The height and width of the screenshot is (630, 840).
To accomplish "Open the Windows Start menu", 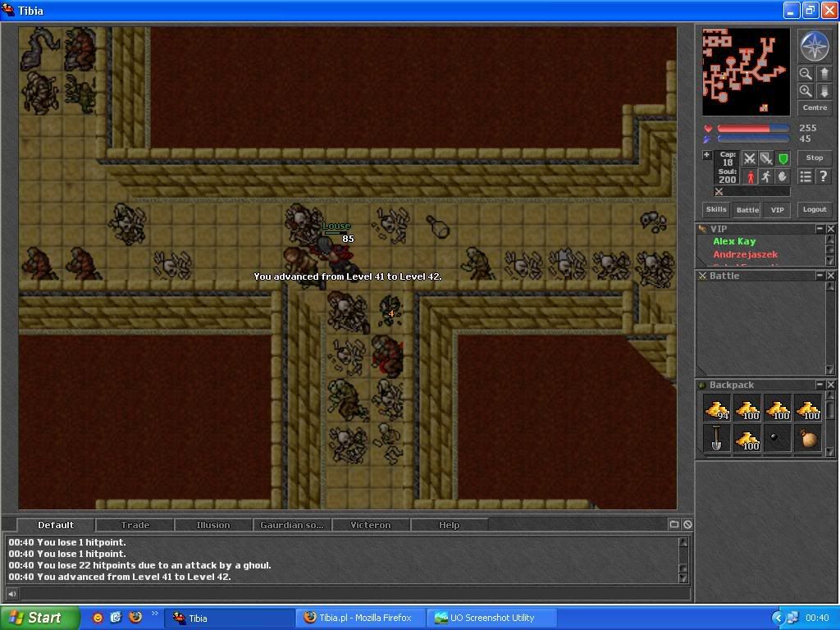I will pyautogui.click(x=39, y=618).
